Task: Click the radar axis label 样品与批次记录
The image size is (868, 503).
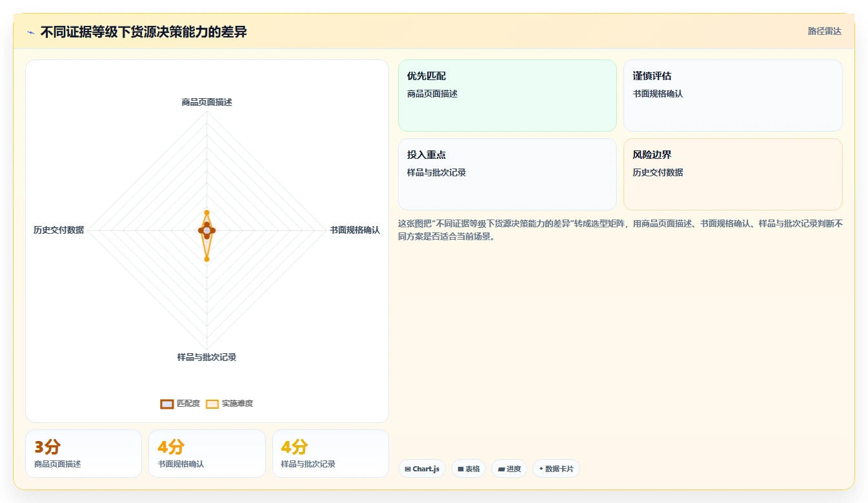Action: 207,357
